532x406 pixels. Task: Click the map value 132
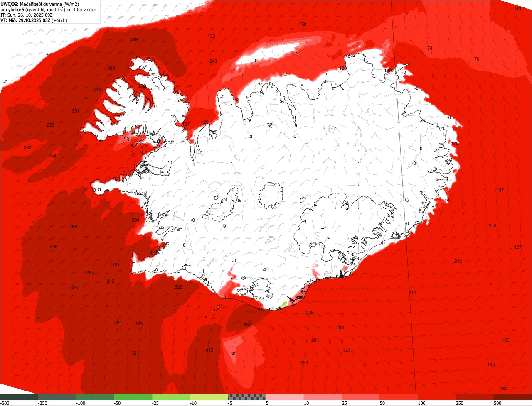(212, 37)
